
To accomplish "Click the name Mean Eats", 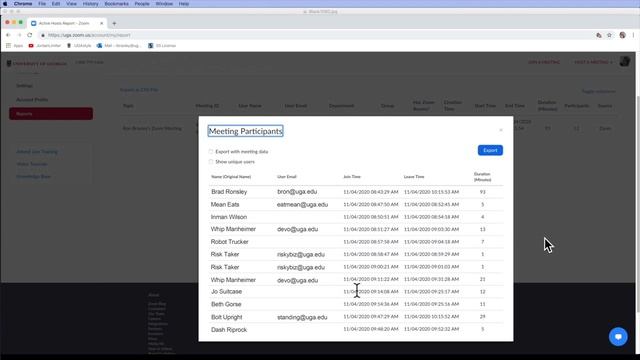I will (x=225, y=204).
